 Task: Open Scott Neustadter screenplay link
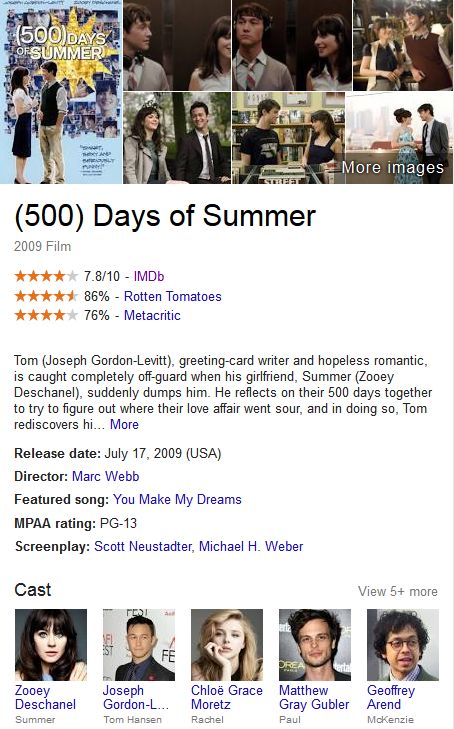point(143,546)
